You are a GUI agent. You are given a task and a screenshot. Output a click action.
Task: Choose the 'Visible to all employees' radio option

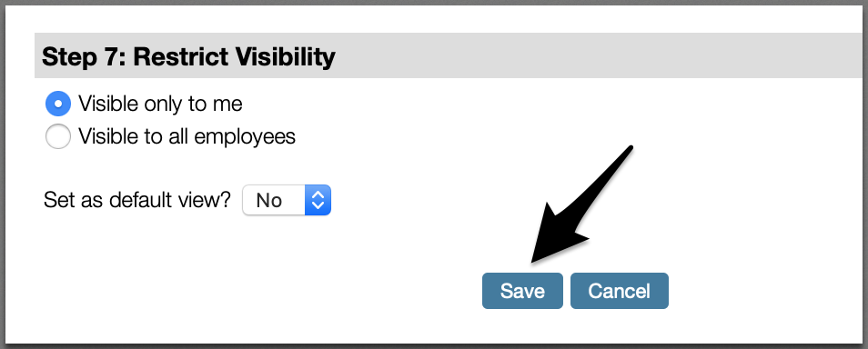pyautogui.click(x=58, y=136)
